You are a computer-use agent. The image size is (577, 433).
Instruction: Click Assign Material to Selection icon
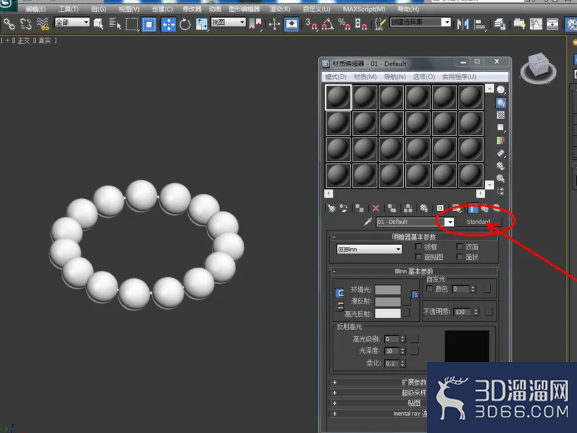(359, 209)
